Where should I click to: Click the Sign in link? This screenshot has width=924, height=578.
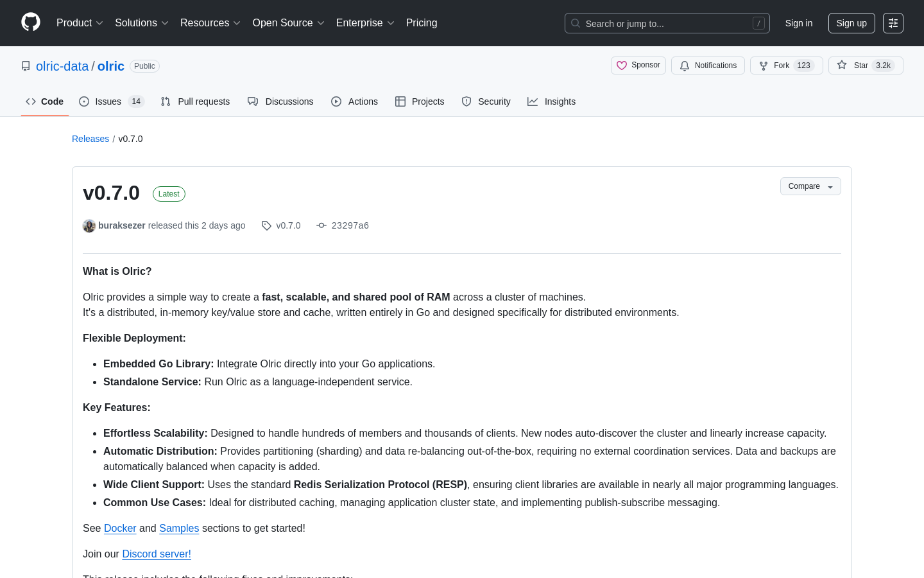pyautogui.click(x=799, y=23)
